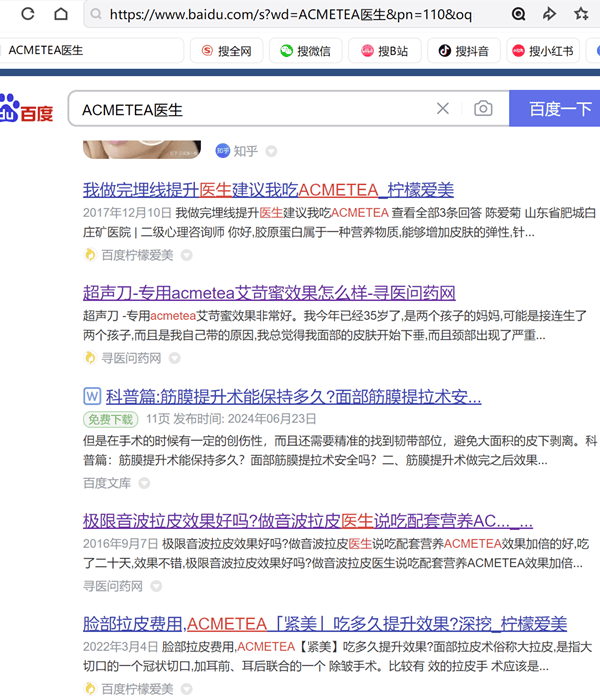600x696 pixels.
Task: Click the date text 2016年9月7日
Action: pos(120,544)
